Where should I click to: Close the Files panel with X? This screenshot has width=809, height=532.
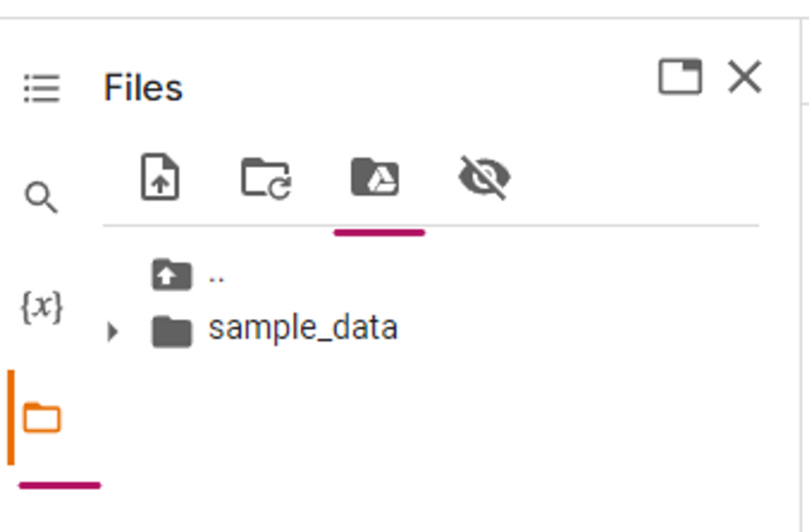coord(744,77)
